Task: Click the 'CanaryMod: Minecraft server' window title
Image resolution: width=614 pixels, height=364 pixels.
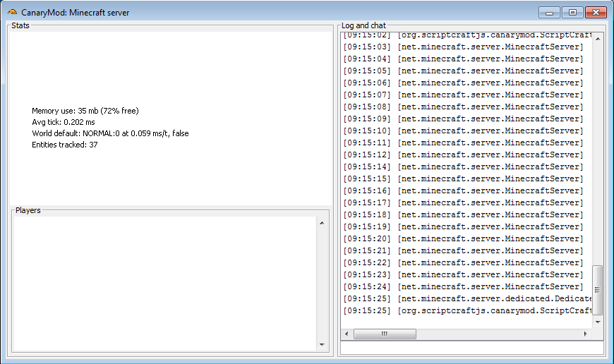Action: pyautogui.click(x=76, y=13)
